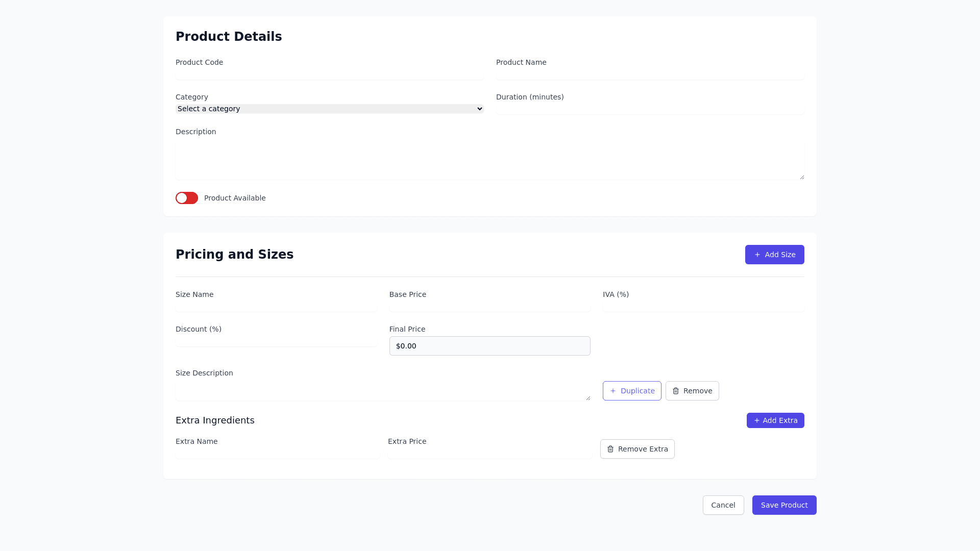Click plus icon on Add Extra button
The height and width of the screenshot is (551, 980).
pyautogui.click(x=757, y=420)
